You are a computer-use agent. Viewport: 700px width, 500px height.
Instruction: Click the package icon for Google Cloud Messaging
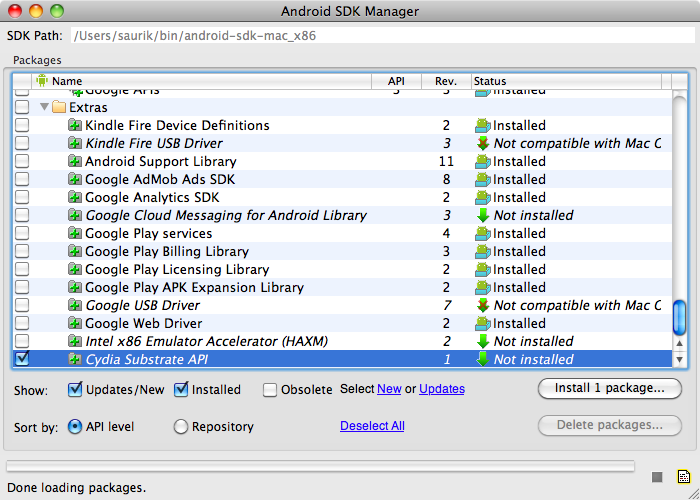pyautogui.click(x=75, y=215)
